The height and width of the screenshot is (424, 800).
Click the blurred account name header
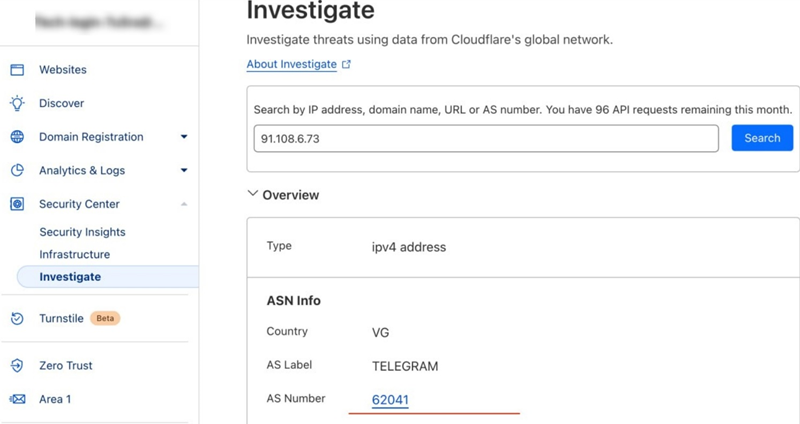99,22
